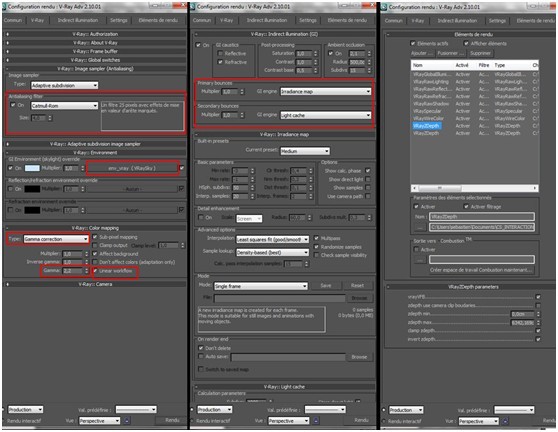Click the Reset button beside Save
The height and width of the screenshot is (432, 558).
[x=357, y=285]
